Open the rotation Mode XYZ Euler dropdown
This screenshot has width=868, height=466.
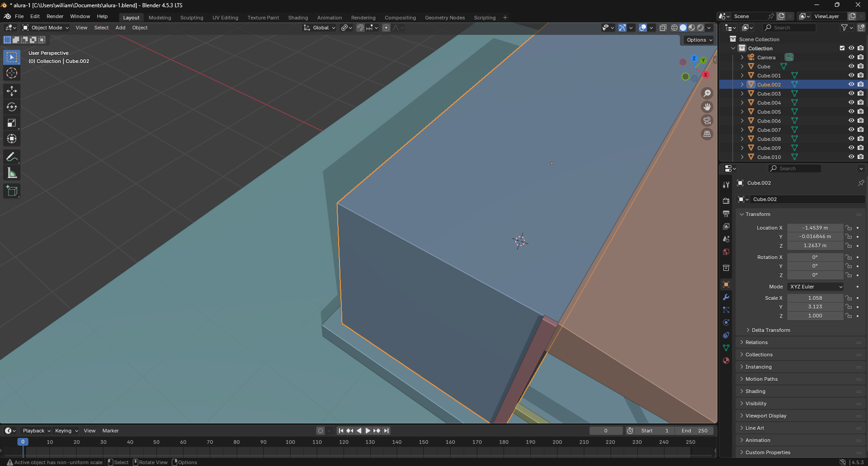click(816, 287)
